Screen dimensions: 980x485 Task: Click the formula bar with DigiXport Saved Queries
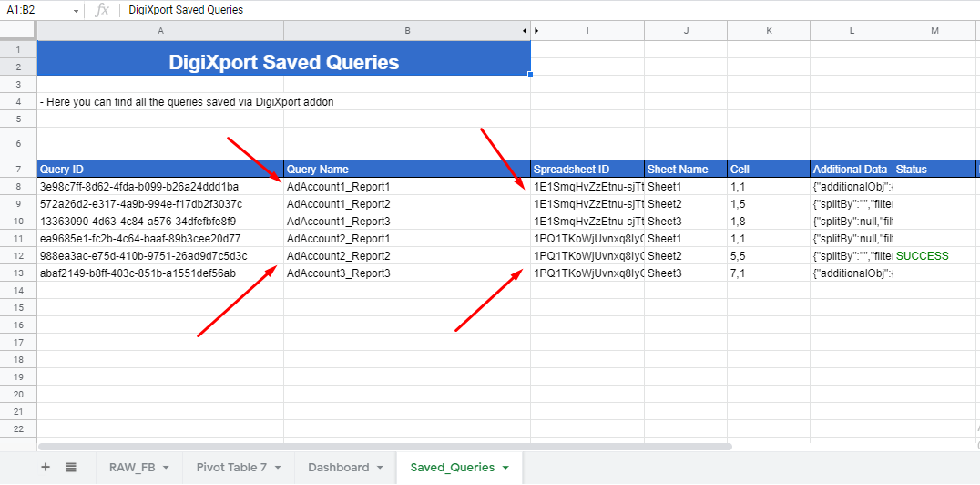tap(550, 10)
